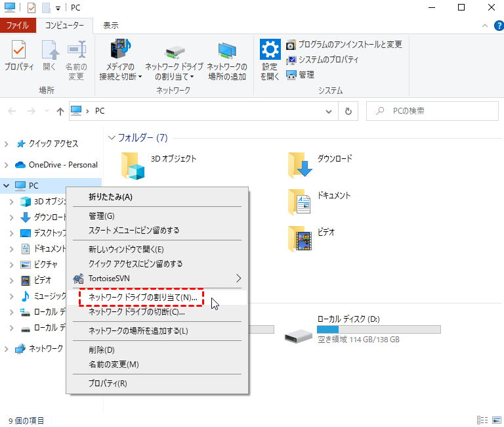Select the 3D オブジェクト folder
This screenshot has width=504, height=427.
pos(159,166)
